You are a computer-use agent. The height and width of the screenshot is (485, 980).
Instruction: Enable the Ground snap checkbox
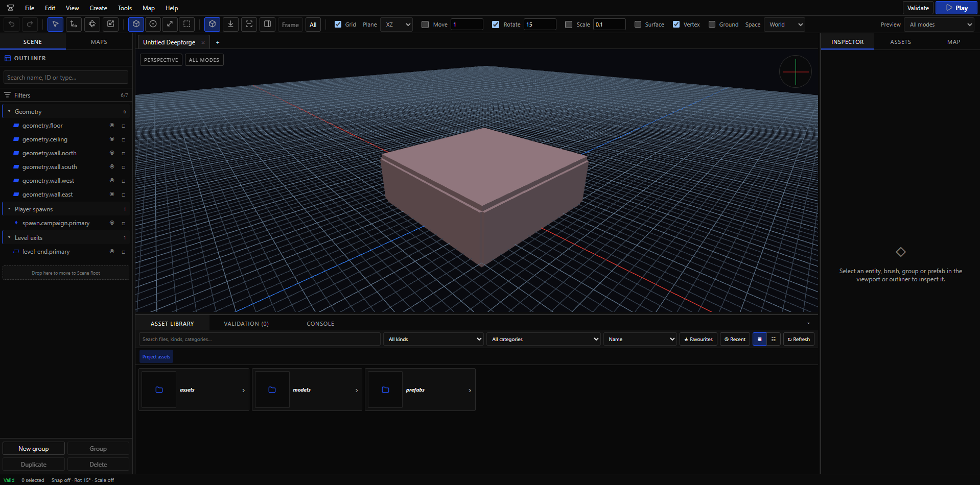pyautogui.click(x=712, y=25)
